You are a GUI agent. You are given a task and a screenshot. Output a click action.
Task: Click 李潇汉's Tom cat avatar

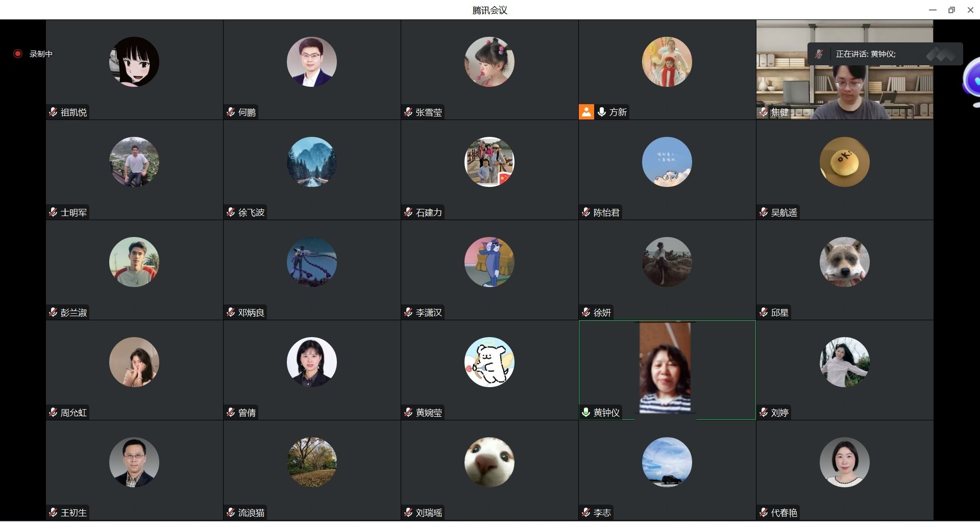click(x=489, y=262)
